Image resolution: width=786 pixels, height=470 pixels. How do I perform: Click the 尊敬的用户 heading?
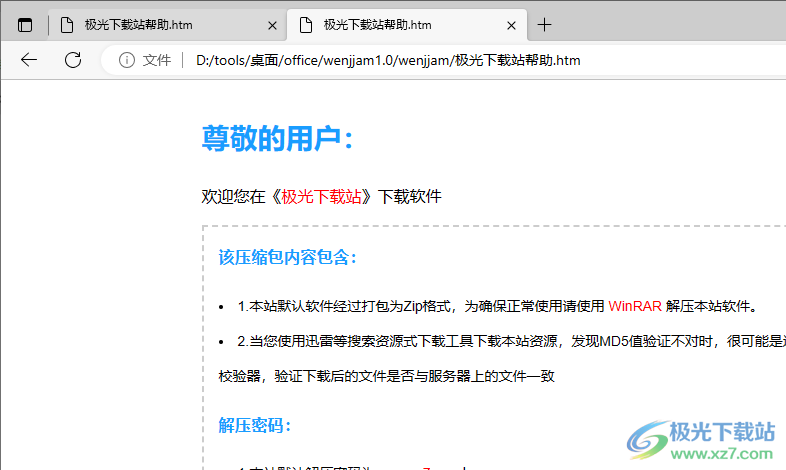point(278,138)
